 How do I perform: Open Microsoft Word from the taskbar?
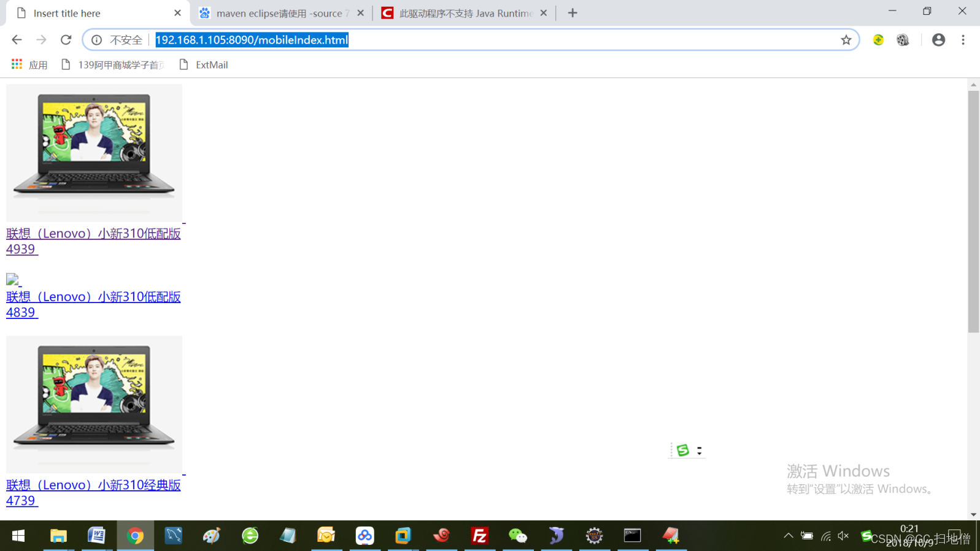[x=96, y=536]
